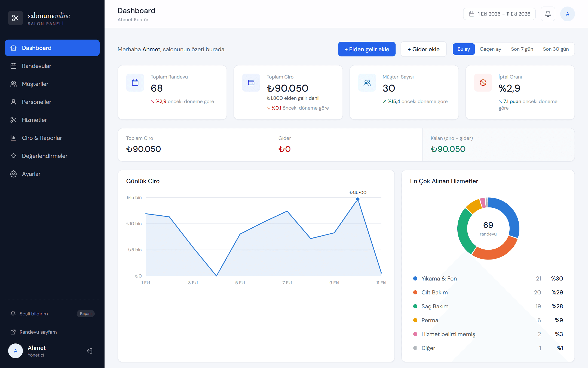
Task: Click the ₺14.700 peak point on chart
Action: point(358,199)
